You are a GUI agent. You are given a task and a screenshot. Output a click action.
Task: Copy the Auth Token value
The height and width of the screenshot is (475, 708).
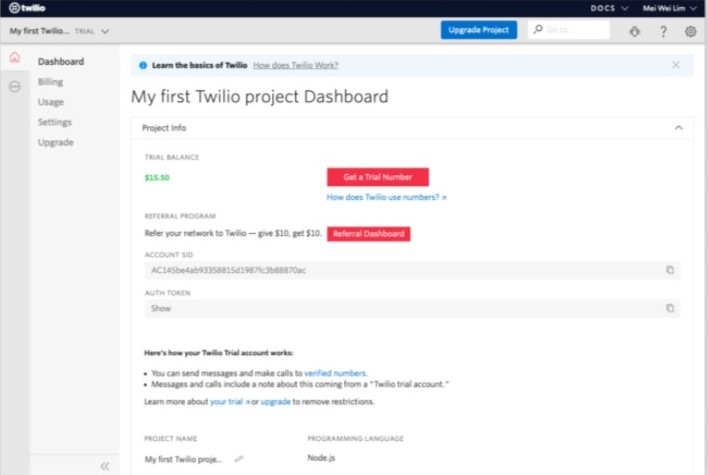670,308
